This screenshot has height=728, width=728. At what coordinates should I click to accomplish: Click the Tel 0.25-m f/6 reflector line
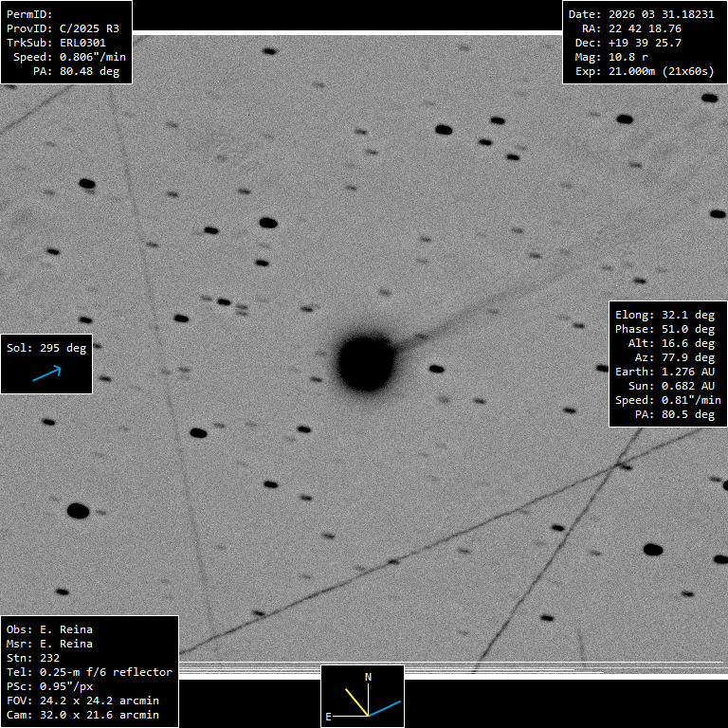(89, 672)
